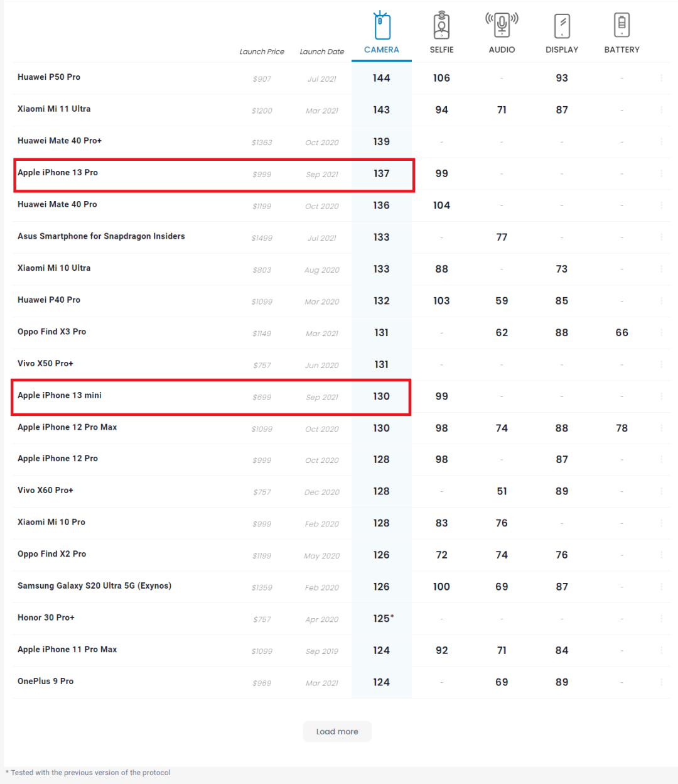The height and width of the screenshot is (784, 678).
Task: Click the Oppo Find X3 Pro battery score 66
Action: pyautogui.click(x=621, y=333)
